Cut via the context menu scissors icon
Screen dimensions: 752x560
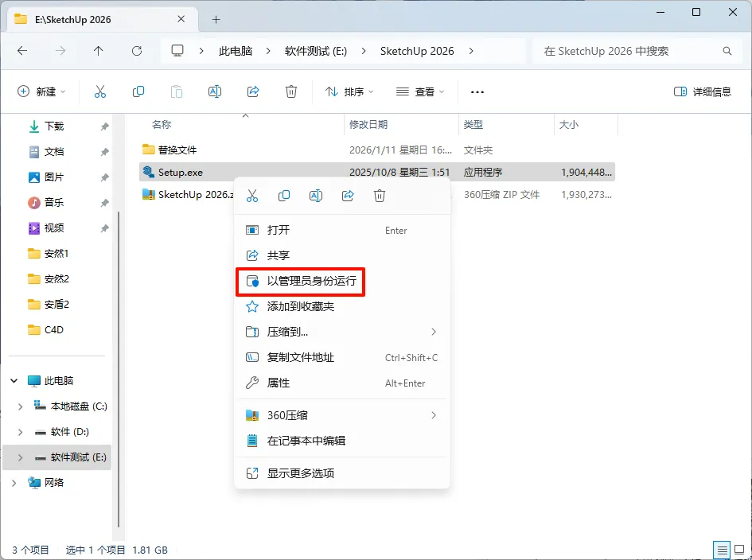252,196
